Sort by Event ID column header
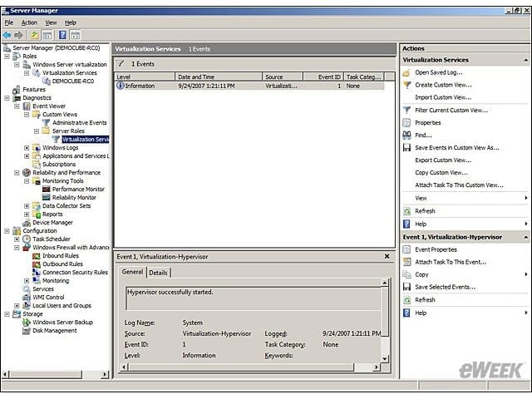The height and width of the screenshot is (399, 532). [x=323, y=77]
